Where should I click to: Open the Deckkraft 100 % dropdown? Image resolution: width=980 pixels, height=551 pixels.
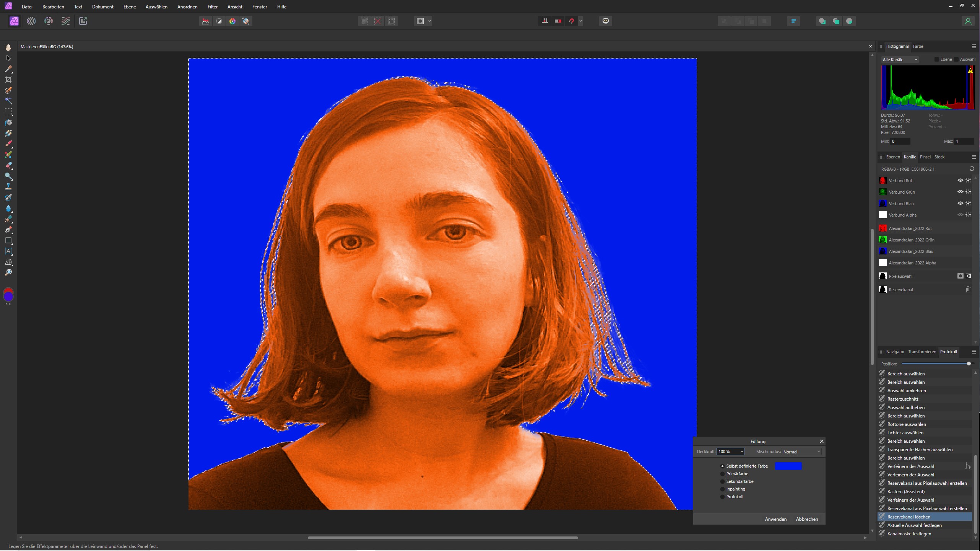(x=741, y=452)
